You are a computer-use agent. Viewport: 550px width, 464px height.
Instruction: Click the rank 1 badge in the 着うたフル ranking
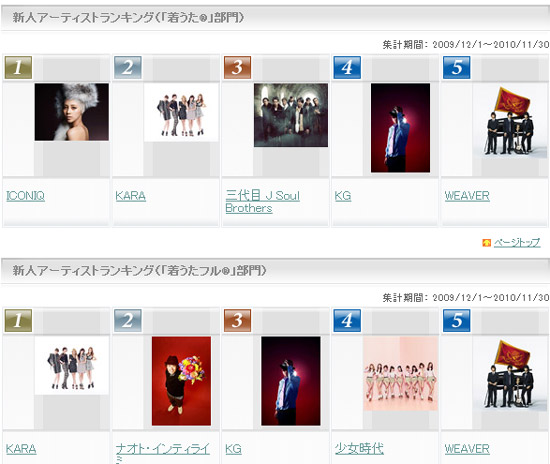pos(18,320)
